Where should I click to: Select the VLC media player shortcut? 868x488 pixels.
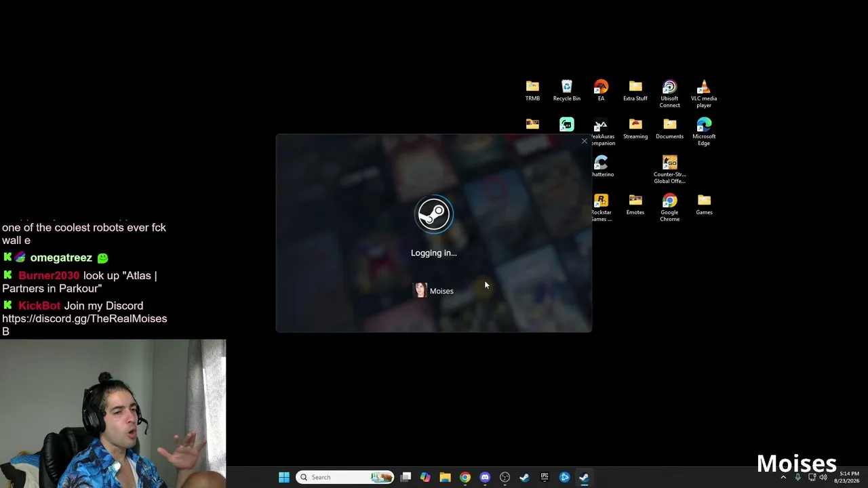[704, 94]
